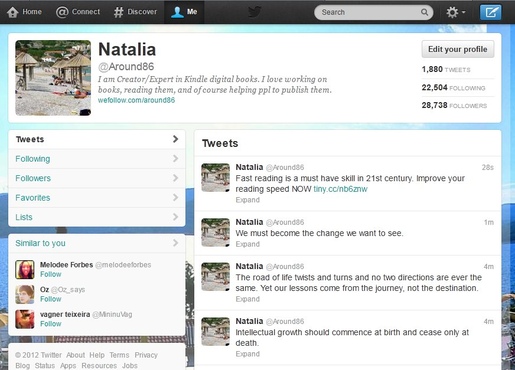
Task: Click the 28s tweet timestamp
Action: pos(488,167)
